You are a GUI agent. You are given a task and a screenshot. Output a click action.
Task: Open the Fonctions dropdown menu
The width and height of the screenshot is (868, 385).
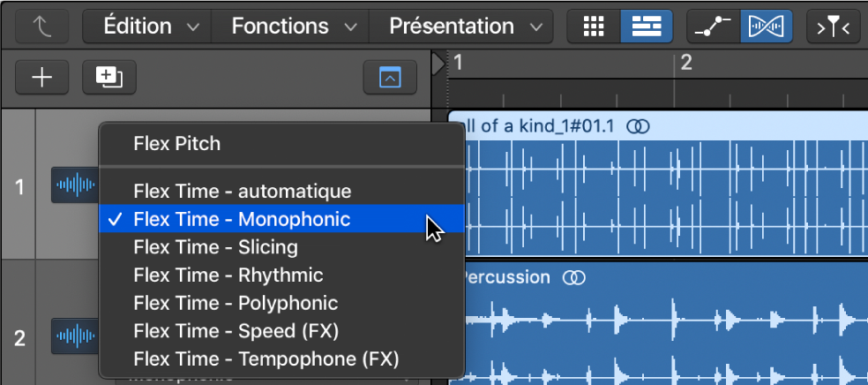pos(290,26)
